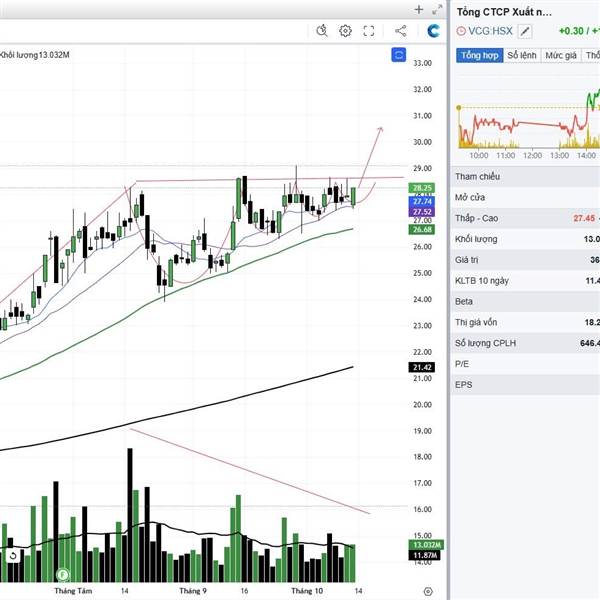Click the Khối lượng row in info panel

526,239
